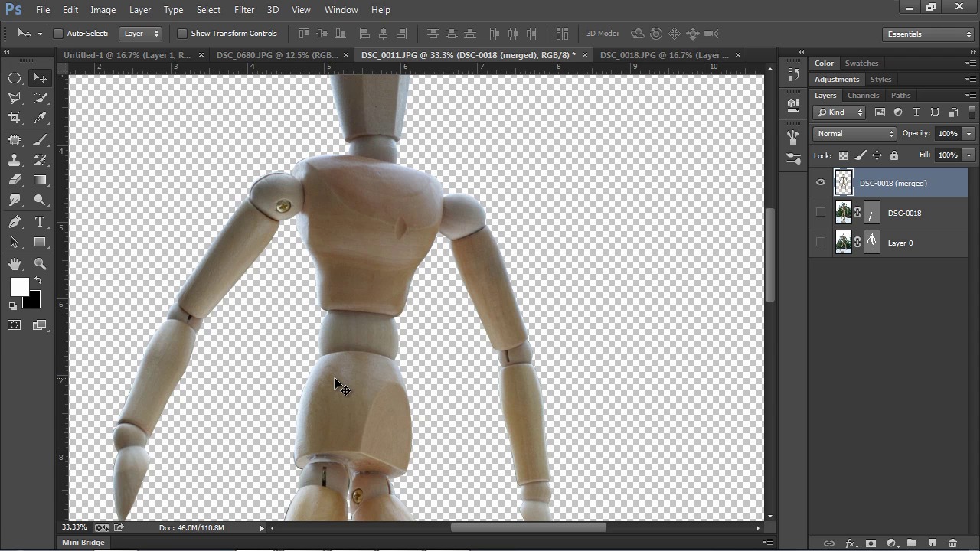980x551 pixels.
Task: Pick the Clone Stamp tool
Action: [x=15, y=161]
